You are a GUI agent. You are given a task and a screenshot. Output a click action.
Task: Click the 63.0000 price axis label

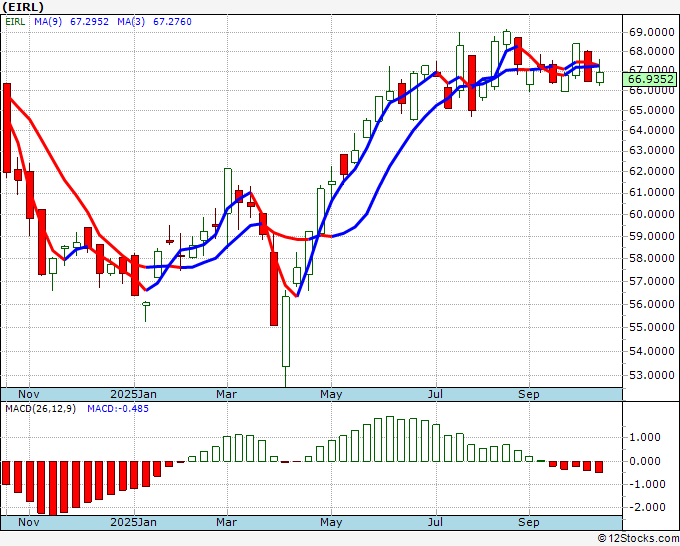pyautogui.click(x=651, y=150)
